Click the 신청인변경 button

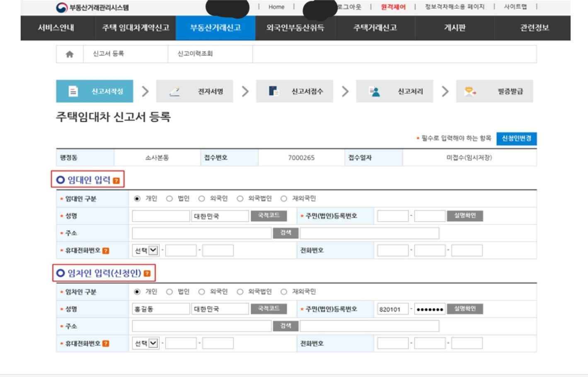pos(516,138)
